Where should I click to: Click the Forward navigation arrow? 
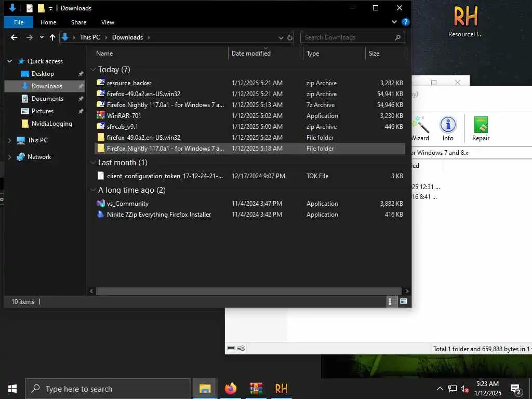click(30, 37)
